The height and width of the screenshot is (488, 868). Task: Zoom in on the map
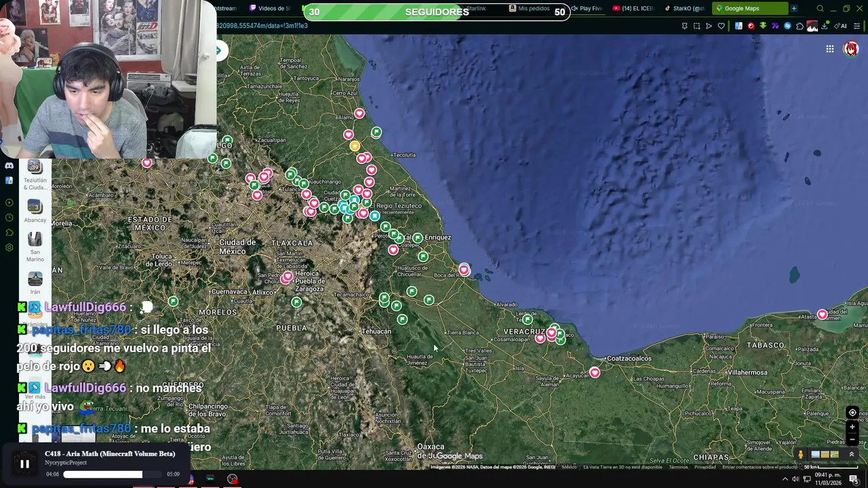(852, 427)
